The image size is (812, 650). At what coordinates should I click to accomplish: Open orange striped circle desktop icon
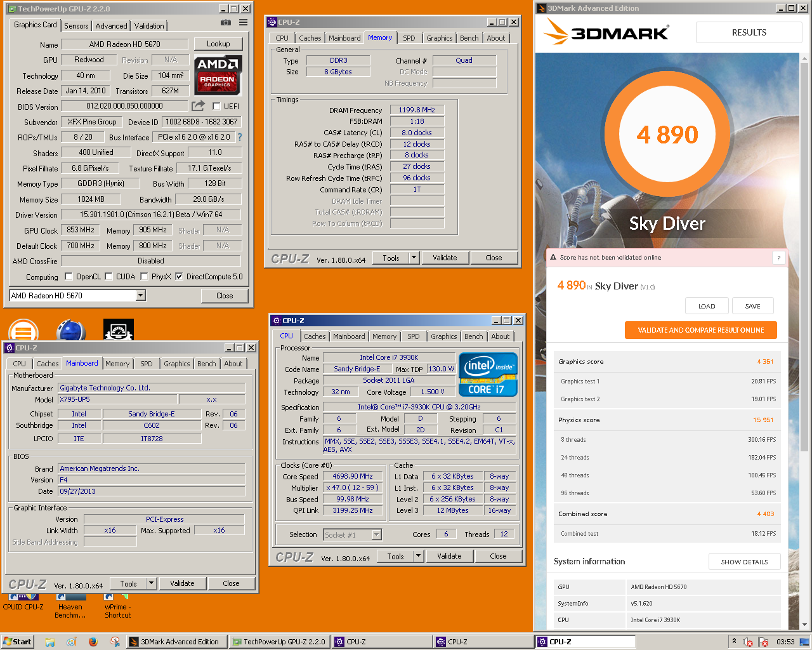23,331
